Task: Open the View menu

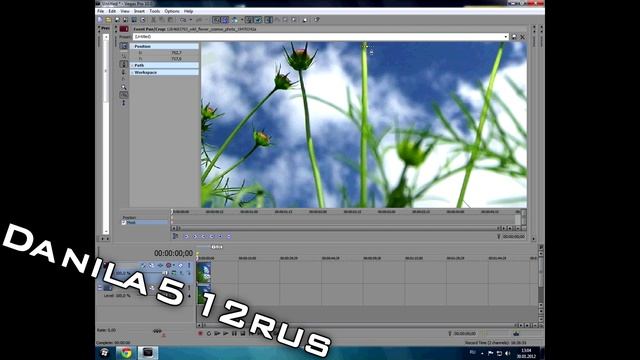Action: (x=125, y=11)
